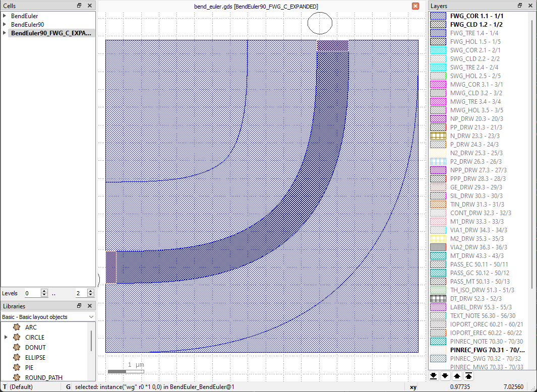The image size is (537, 392).
Task: Click the ARC library object icon
Action: click(17, 328)
